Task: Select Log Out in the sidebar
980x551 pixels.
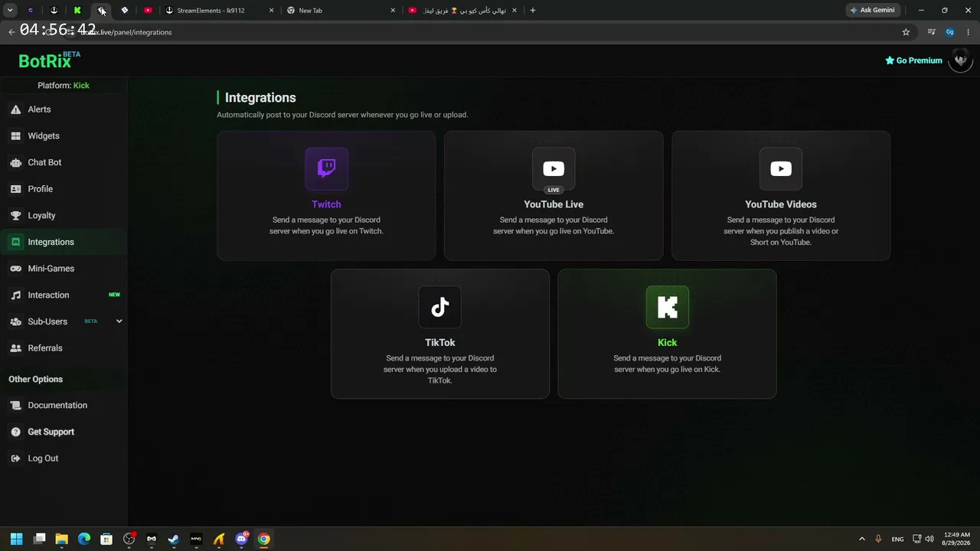Action: [x=64, y=458]
